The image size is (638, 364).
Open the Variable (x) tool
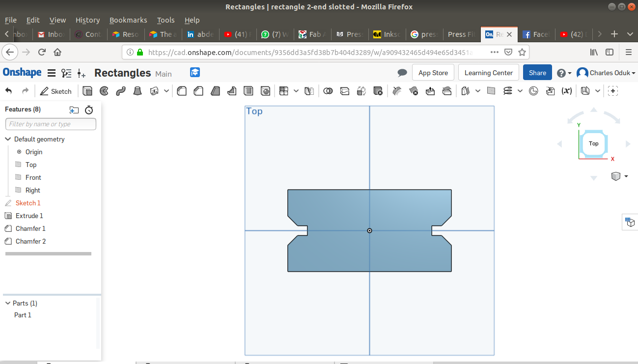567,91
